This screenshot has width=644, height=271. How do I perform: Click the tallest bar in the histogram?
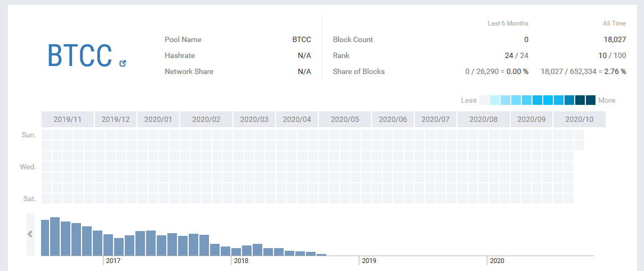tap(55, 236)
